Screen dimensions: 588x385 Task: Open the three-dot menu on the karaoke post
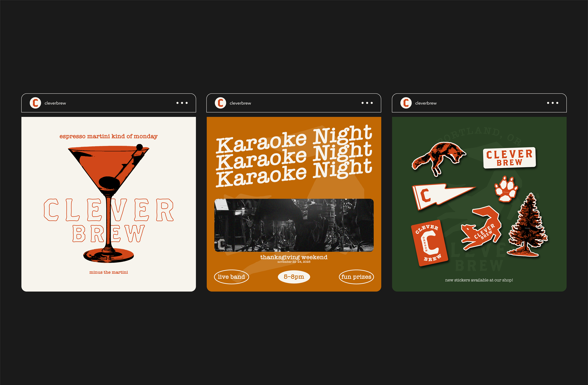(367, 103)
